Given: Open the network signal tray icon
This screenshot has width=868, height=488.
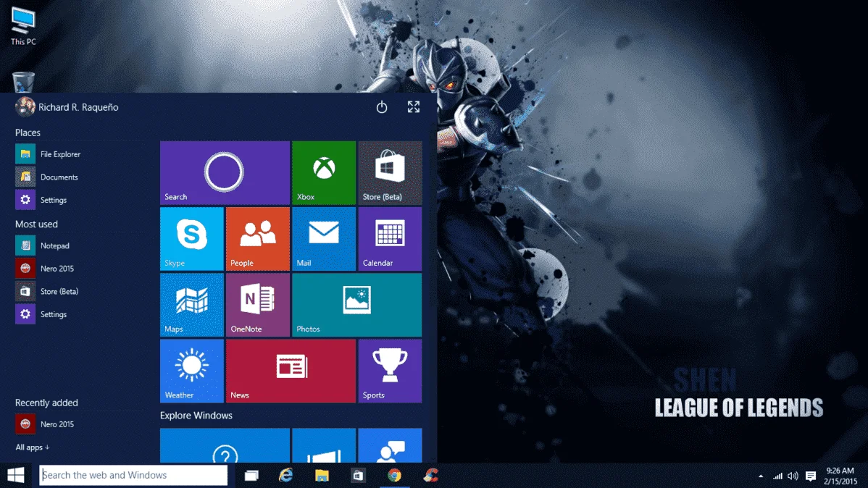Looking at the screenshot, I should click(777, 476).
